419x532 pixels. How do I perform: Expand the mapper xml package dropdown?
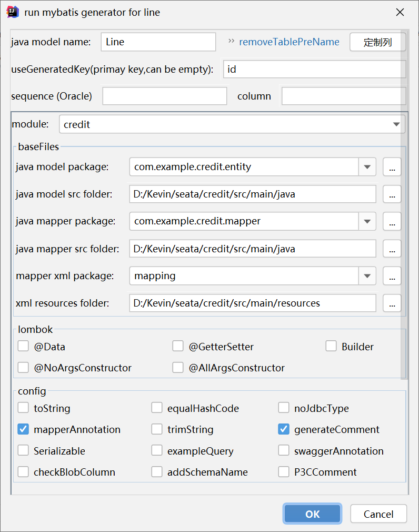pos(367,276)
